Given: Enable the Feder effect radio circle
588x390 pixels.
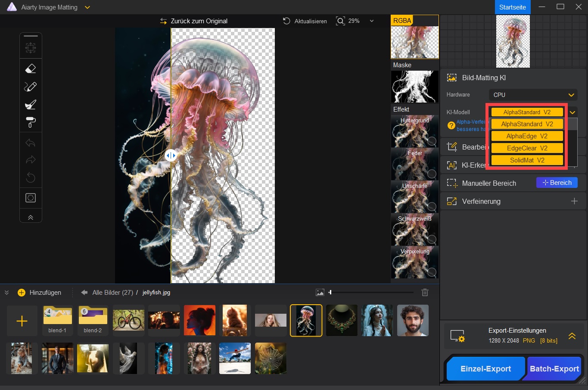Looking at the screenshot, I should click(432, 174).
